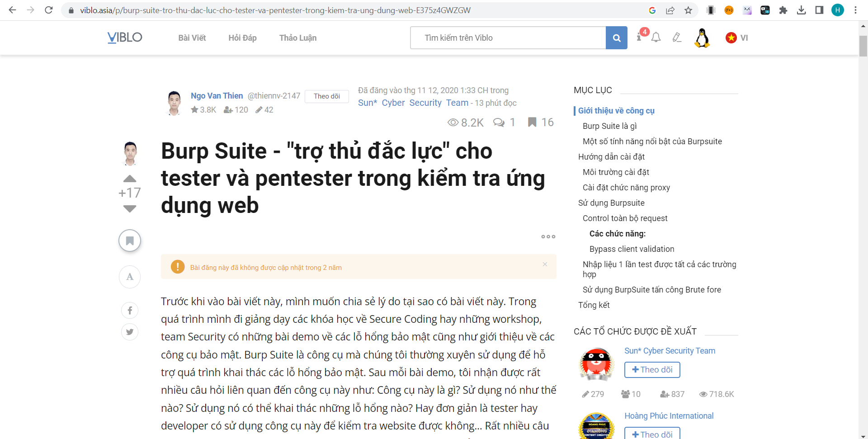The width and height of the screenshot is (868, 439).
Task: Click the write post pencil icon
Action: pyautogui.click(x=677, y=38)
